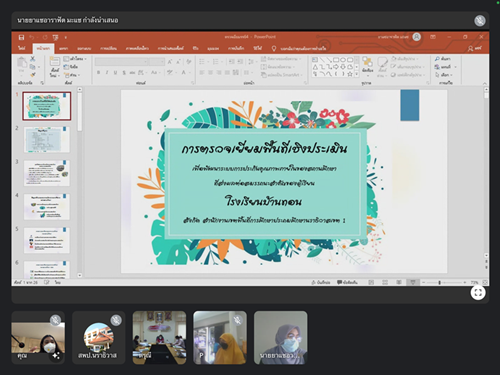500x375 pixels.
Task: Collapse the ribbon with the chevron
Action: point(485,83)
